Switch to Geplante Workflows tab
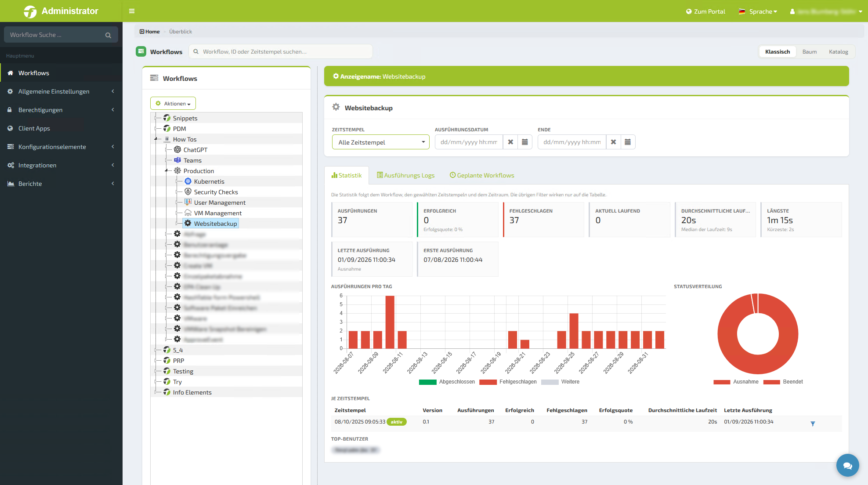The image size is (868, 485). point(482,175)
